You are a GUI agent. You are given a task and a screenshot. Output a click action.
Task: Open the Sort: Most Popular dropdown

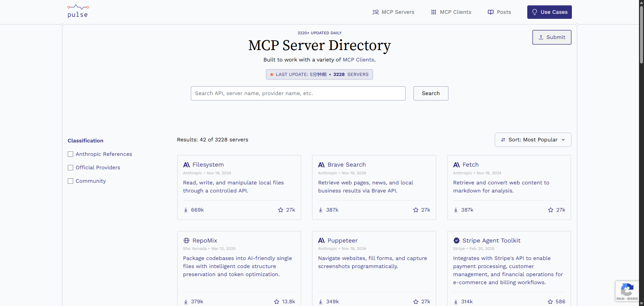tap(533, 140)
